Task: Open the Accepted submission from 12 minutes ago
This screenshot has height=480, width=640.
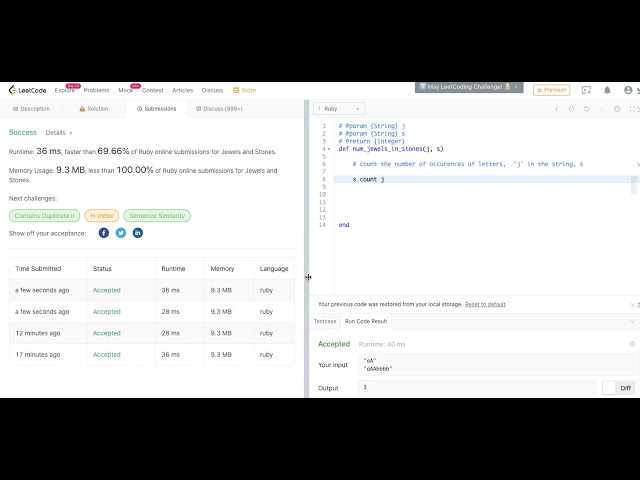Action: (107, 333)
